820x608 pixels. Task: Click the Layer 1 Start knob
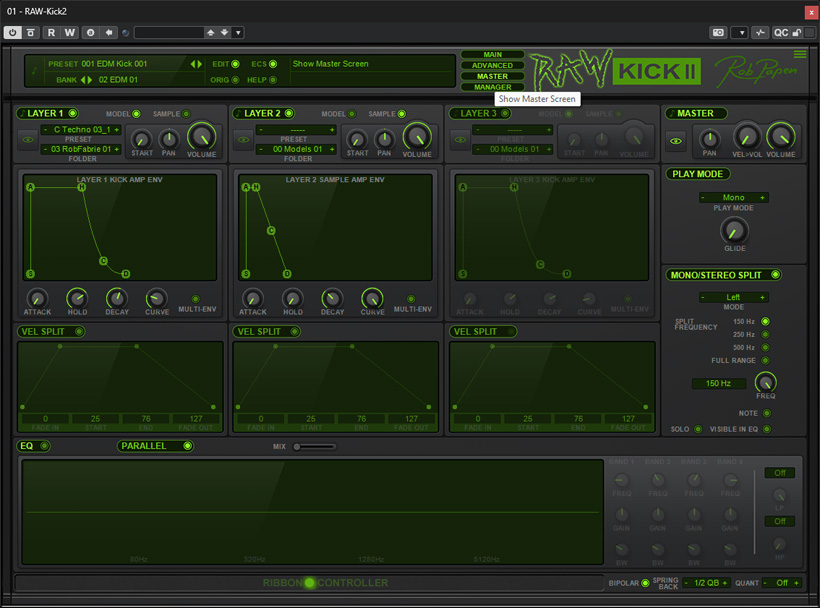(x=141, y=140)
